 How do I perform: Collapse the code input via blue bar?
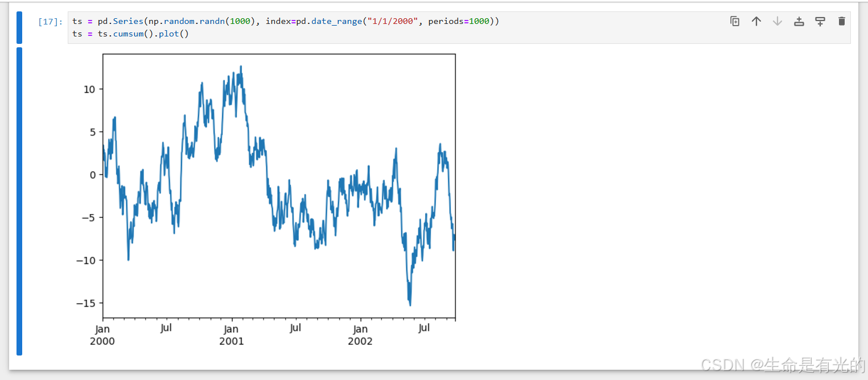(x=19, y=27)
